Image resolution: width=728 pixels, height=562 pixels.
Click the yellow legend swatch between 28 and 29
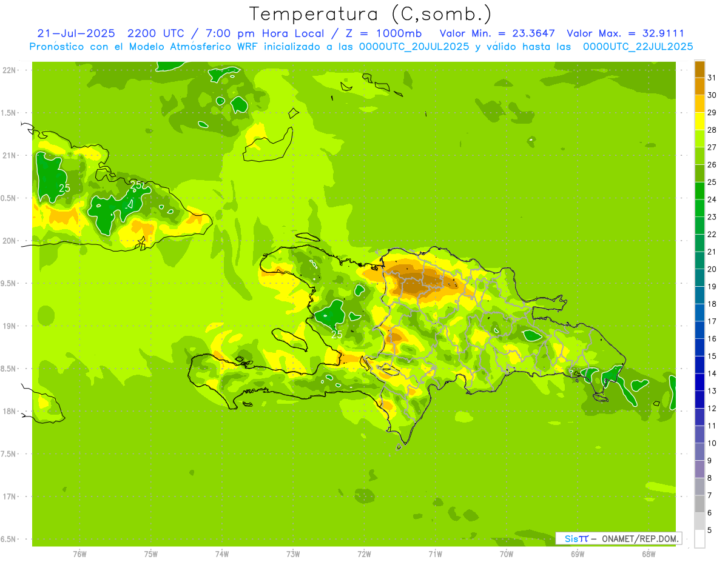[699, 121]
